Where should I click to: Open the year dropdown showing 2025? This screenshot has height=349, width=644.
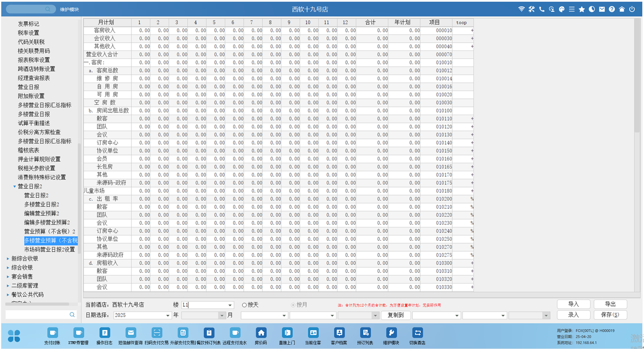tap(142, 315)
